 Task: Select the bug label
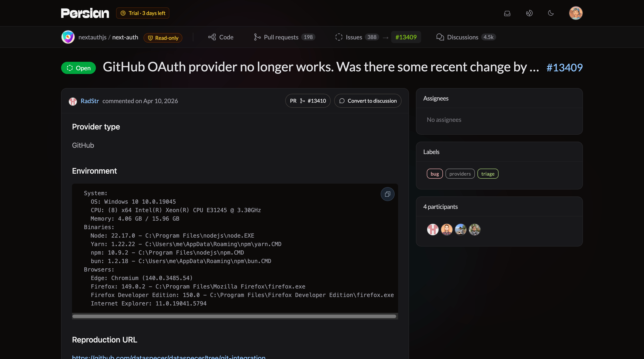tap(434, 174)
